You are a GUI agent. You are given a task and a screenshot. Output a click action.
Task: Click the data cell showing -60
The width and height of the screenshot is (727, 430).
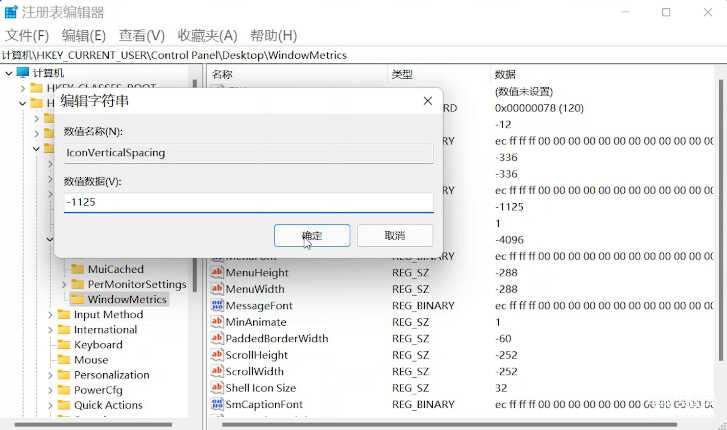pos(503,338)
